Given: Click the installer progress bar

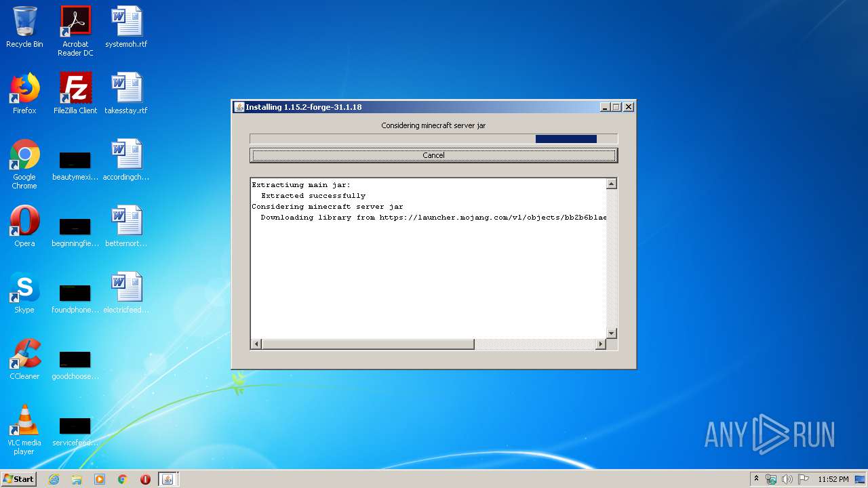Looking at the screenshot, I should pos(433,139).
